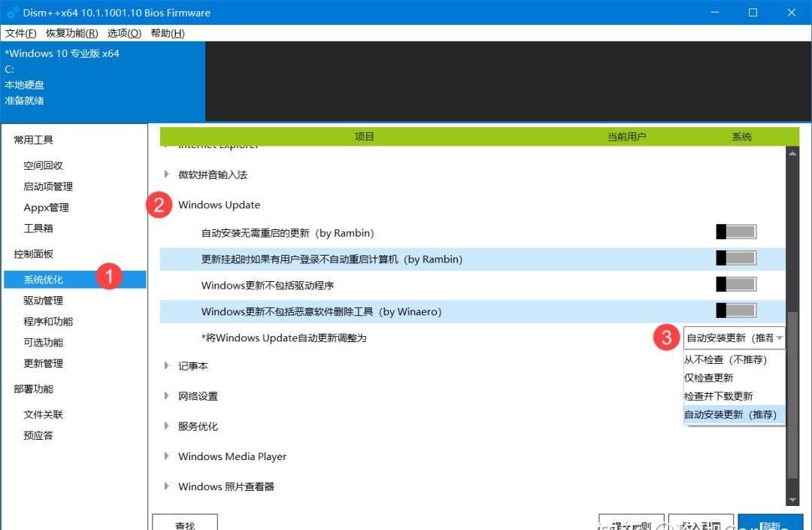Open 程序和功能 in the sidebar
The image size is (812, 530).
48,322
